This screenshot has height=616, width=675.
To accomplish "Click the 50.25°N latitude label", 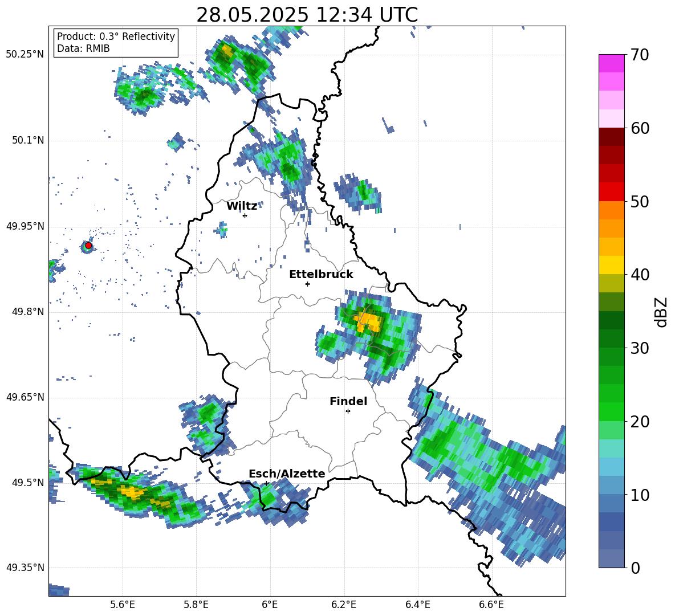I will [x=25, y=54].
